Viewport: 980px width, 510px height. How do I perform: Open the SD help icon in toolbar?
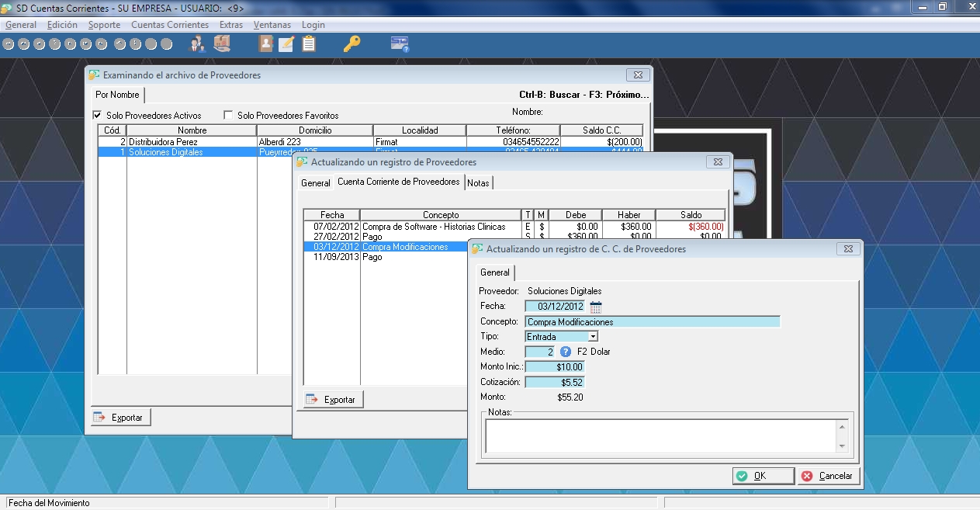[400, 44]
